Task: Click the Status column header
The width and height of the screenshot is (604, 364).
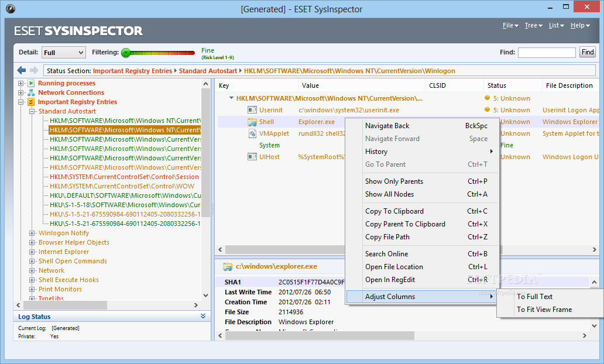Action: pos(513,85)
